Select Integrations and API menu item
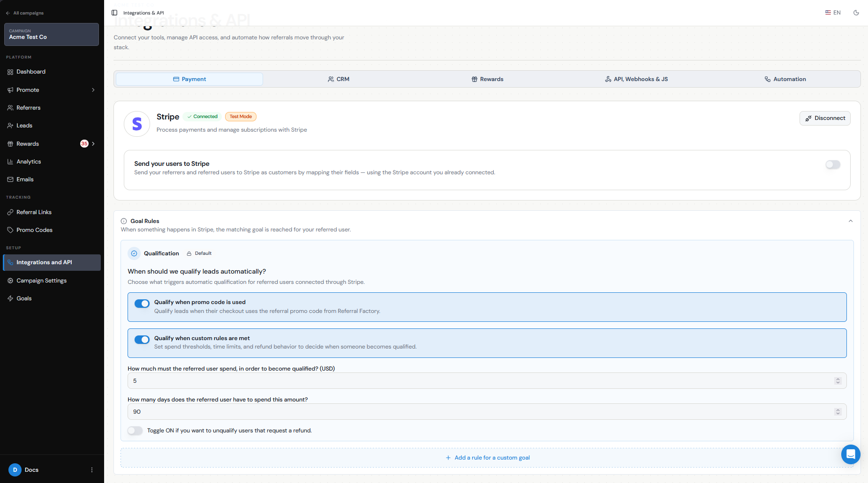The image size is (868, 483). click(52, 262)
